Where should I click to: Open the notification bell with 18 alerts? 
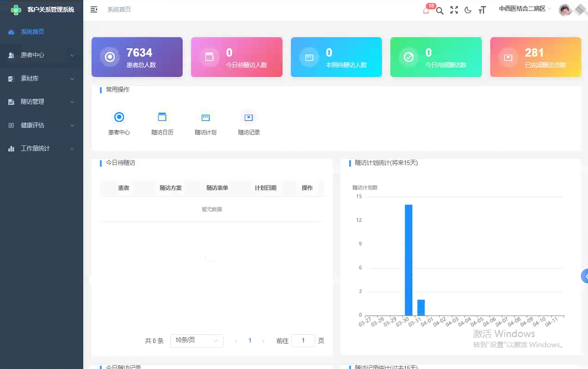coord(425,10)
